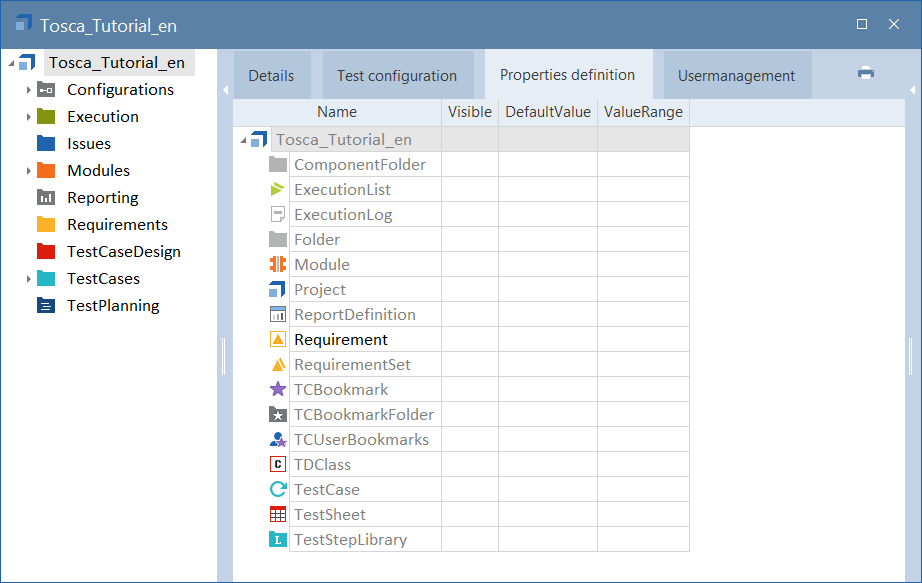Viewport: 922px width, 583px height.
Task: Collapse the Tosca_Tutorial_en node in properties grid
Action: tap(243, 140)
